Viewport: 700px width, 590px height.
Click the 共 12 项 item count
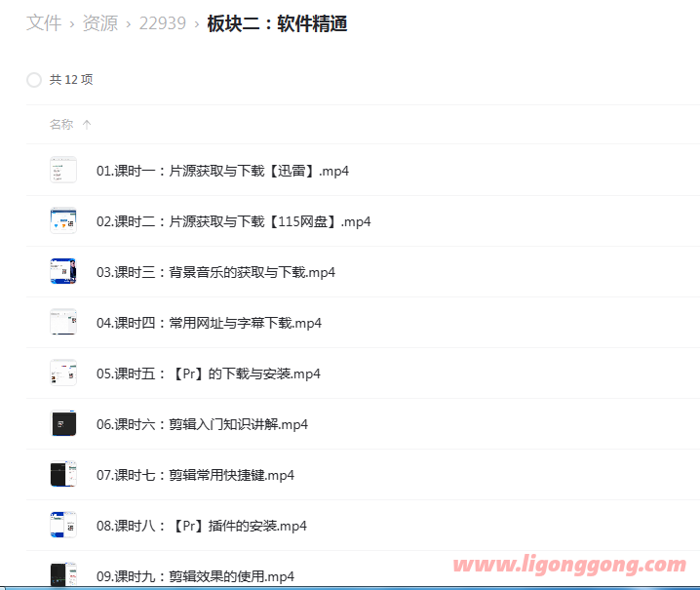[71, 80]
